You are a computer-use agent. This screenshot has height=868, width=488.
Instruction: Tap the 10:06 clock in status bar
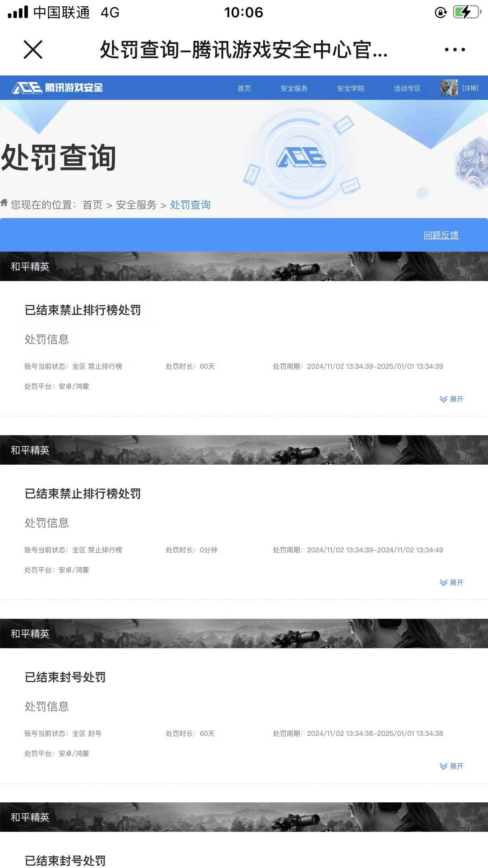pos(244,12)
